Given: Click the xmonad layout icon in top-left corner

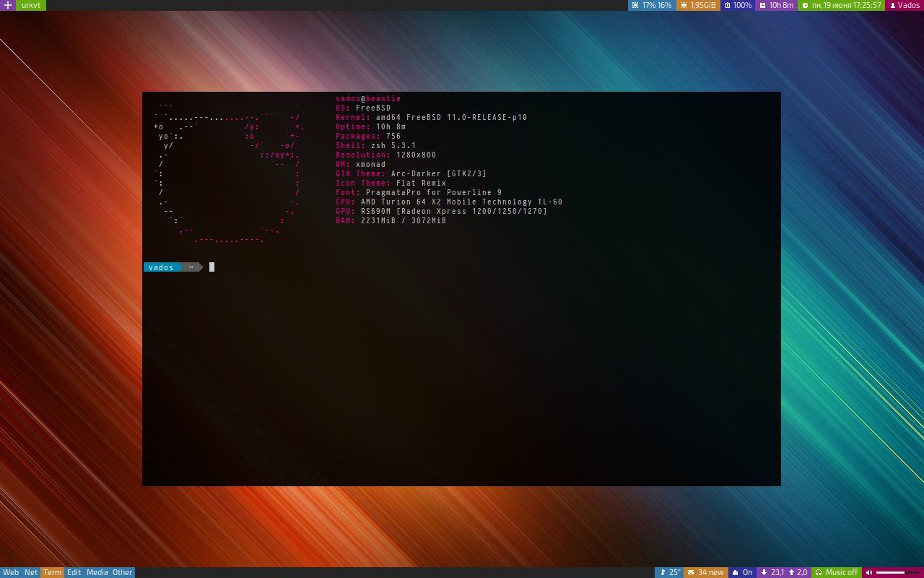Looking at the screenshot, I should click(8, 5).
